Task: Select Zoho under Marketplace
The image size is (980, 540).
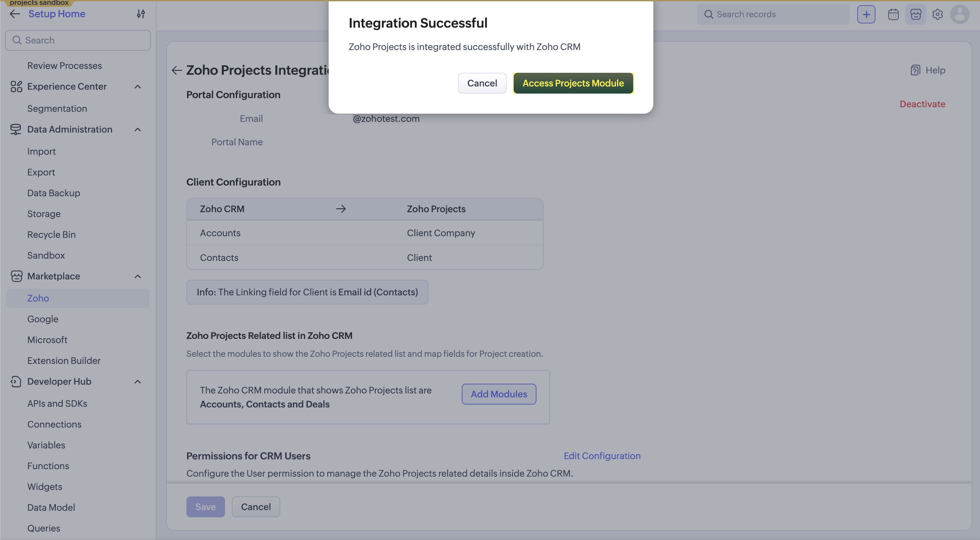Action: tap(78, 298)
